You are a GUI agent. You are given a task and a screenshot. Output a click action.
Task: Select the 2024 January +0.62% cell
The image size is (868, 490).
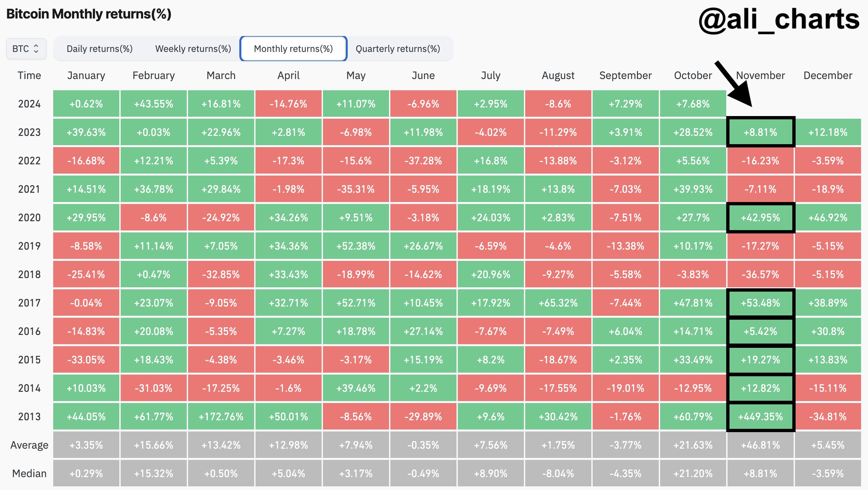click(x=86, y=102)
